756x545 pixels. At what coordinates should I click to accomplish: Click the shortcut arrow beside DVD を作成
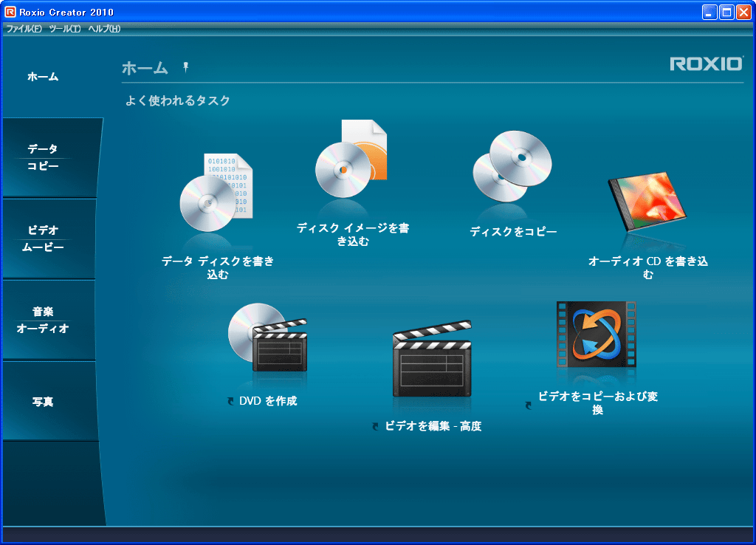[x=231, y=401]
